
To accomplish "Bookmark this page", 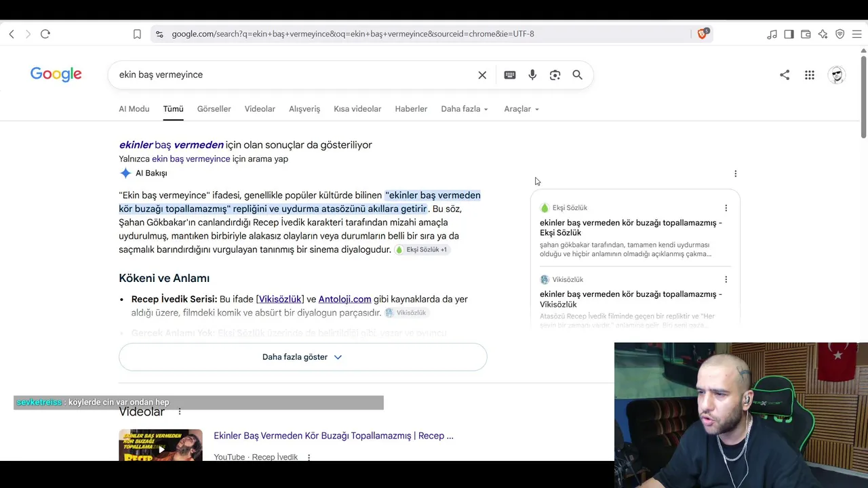I will 137,34.
